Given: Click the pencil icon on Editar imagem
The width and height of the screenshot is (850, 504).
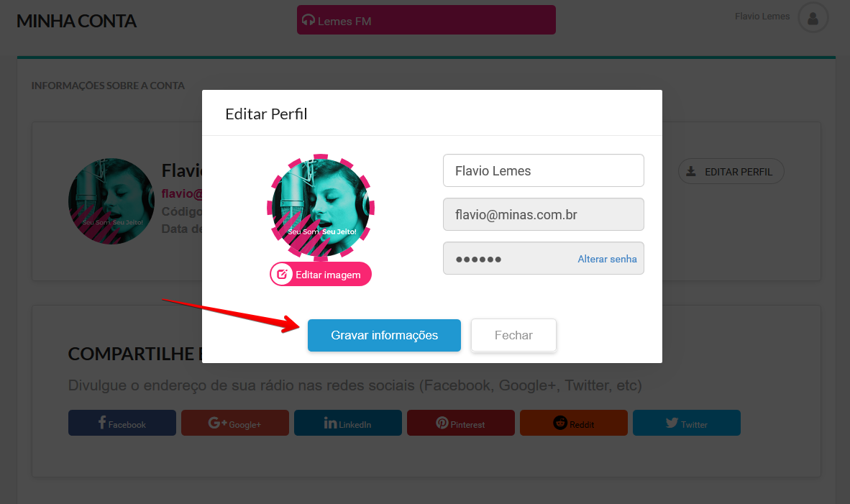Looking at the screenshot, I should click(283, 274).
